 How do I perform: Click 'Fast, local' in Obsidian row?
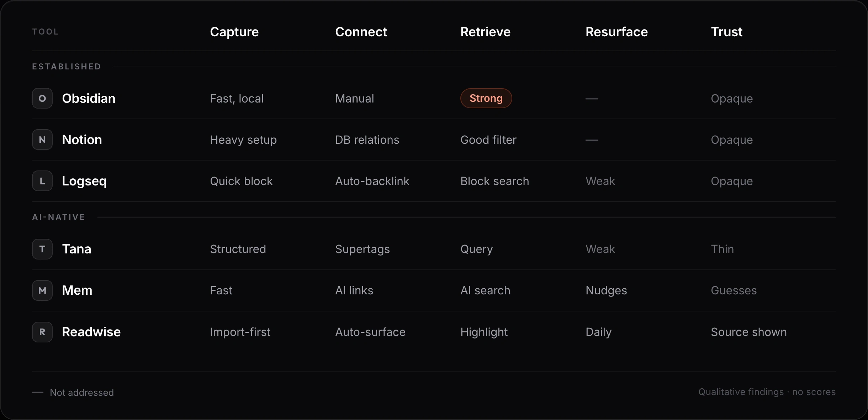click(x=237, y=99)
